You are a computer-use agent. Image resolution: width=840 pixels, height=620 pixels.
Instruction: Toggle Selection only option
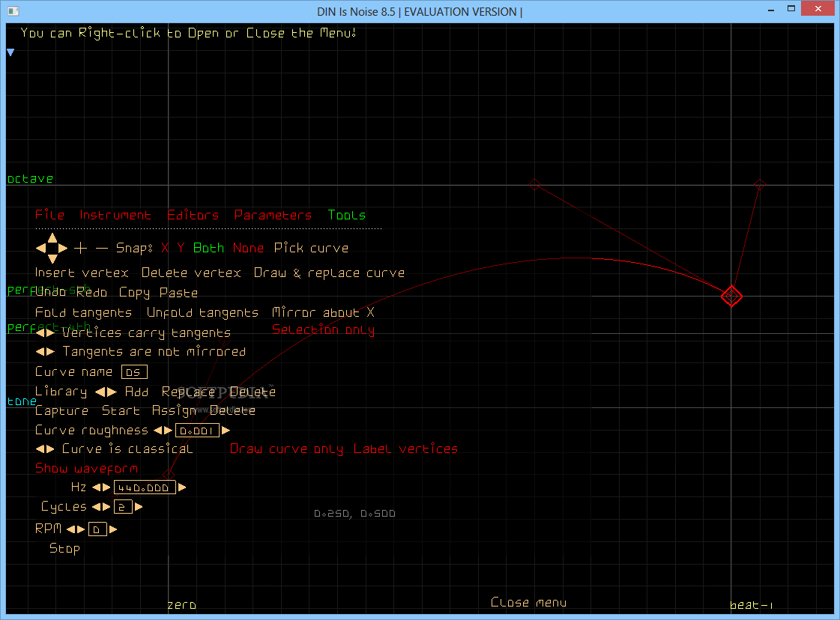pyautogui.click(x=323, y=329)
